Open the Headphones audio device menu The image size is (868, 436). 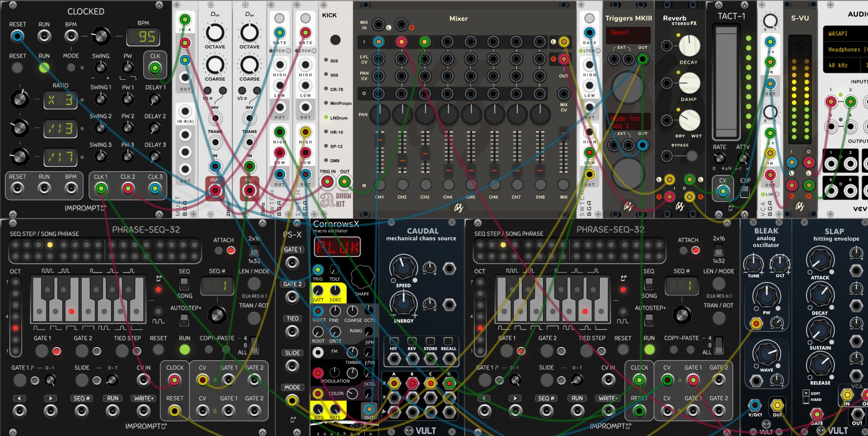tap(845, 49)
